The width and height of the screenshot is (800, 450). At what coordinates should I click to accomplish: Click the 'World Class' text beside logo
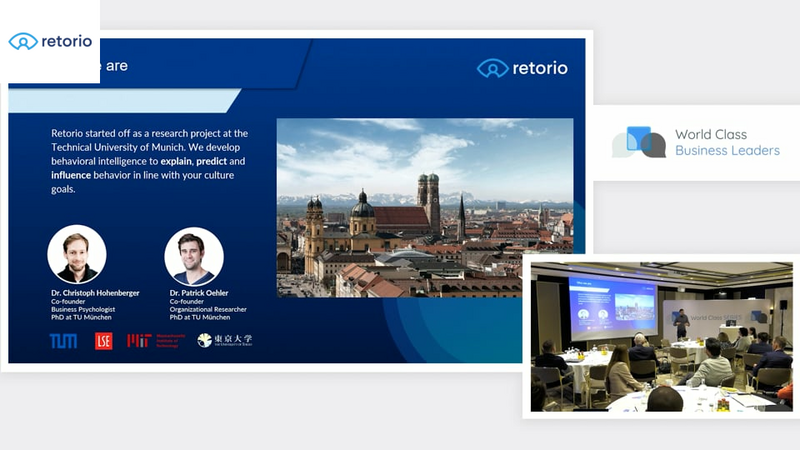click(711, 134)
